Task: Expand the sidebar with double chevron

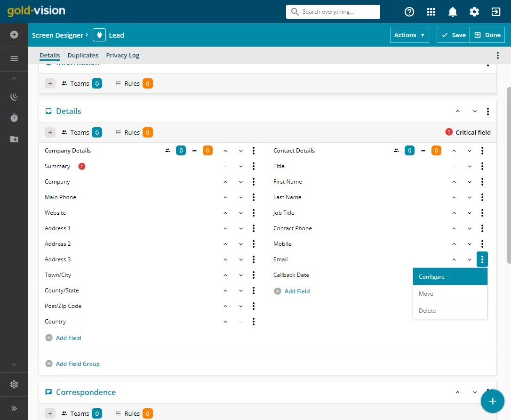Action: click(14, 408)
